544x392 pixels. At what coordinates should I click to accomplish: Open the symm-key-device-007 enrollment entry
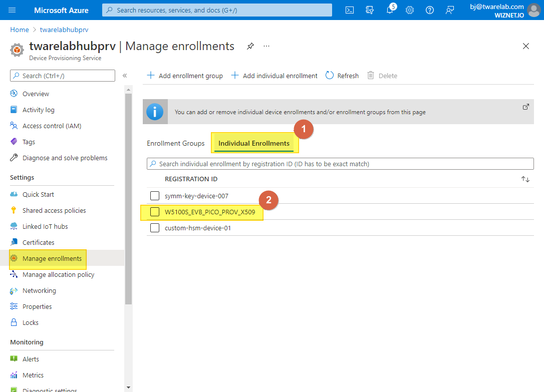coord(196,196)
